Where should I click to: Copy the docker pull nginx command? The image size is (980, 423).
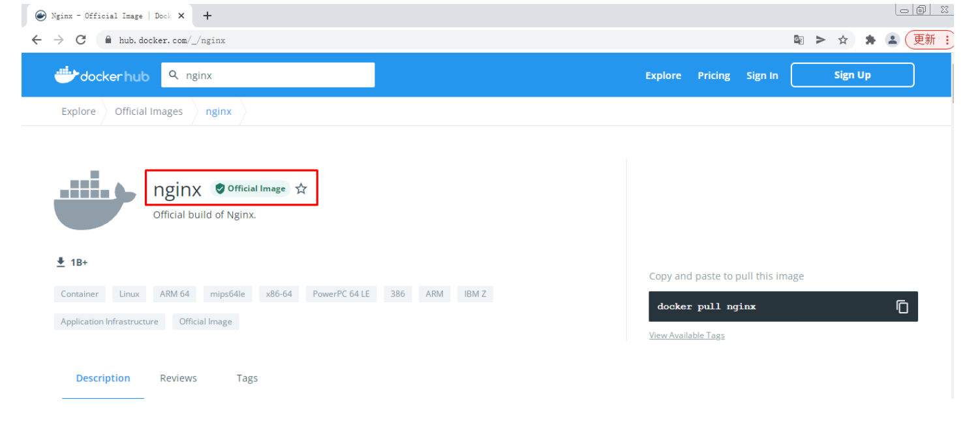point(902,307)
